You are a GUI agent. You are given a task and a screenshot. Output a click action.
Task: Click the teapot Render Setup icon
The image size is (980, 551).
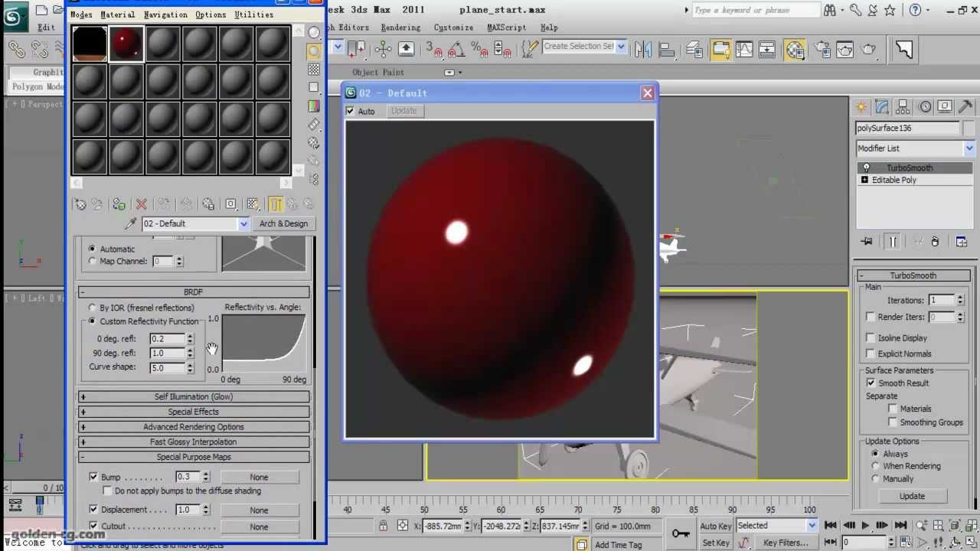pos(822,50)
